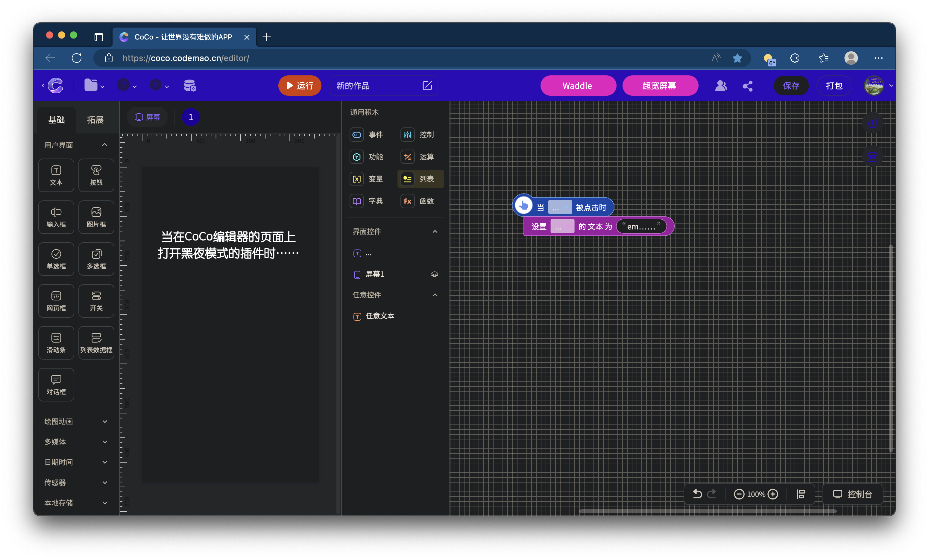929x560 pixels.
Task: Open the collaborators icon
Action: click(721, 86)
